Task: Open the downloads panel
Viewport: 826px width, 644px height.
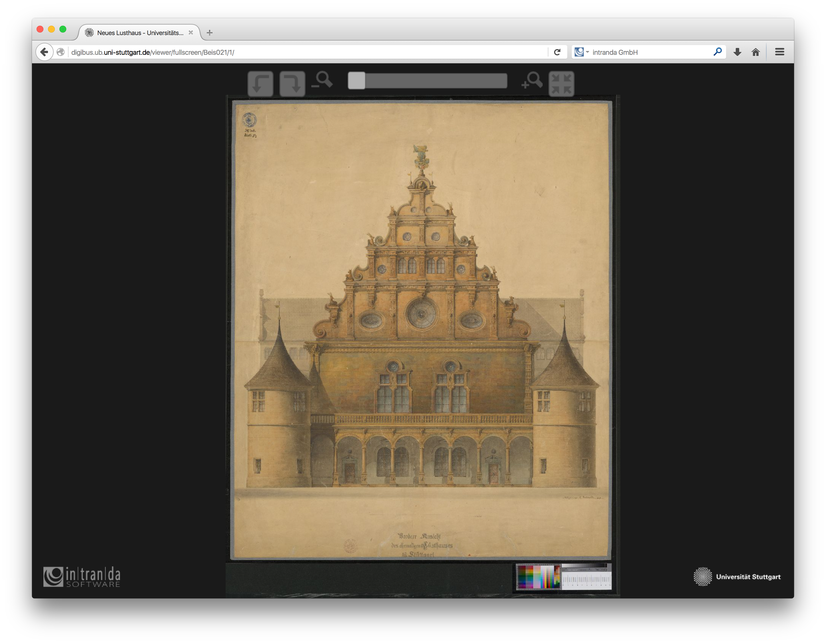Action: pos(737,52)
